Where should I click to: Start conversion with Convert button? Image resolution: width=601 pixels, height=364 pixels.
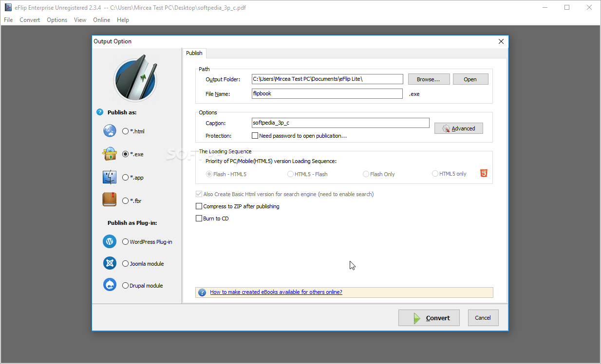tap(429, 318)
